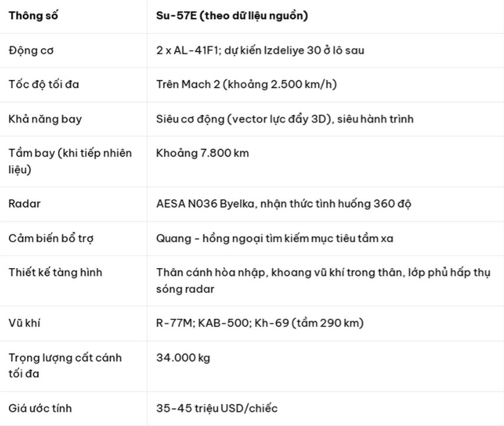Click the "Khoảng 7.800 km" range value
504x426 pixels.
[x=203, y=153]
